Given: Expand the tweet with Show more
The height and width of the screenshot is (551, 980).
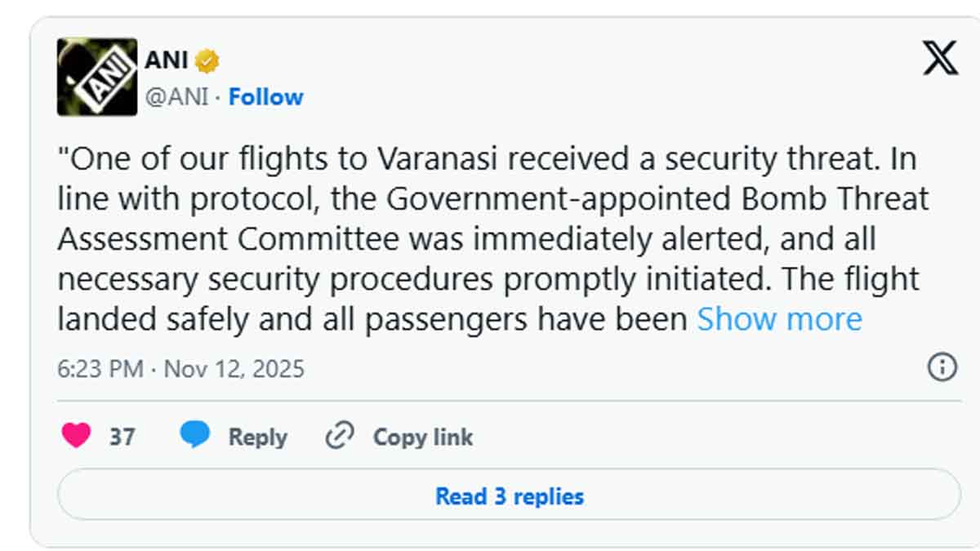Looking at the screenshot, I should click(779, 318).
